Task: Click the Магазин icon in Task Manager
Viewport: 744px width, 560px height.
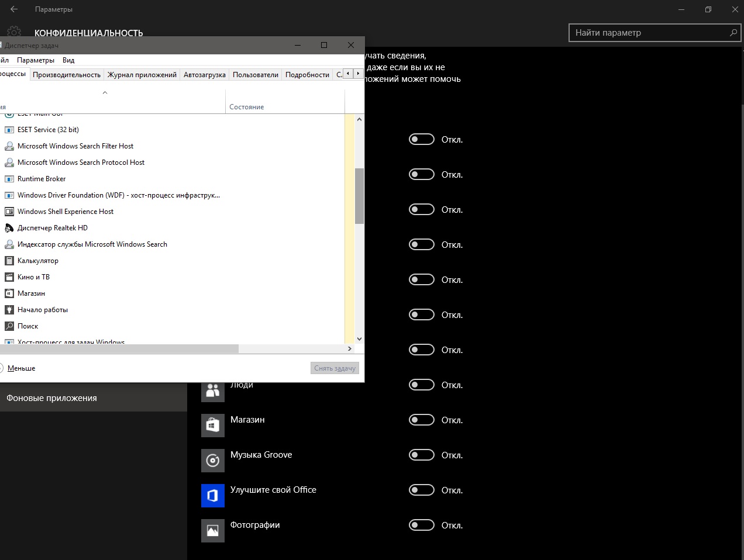Action: 9,293
